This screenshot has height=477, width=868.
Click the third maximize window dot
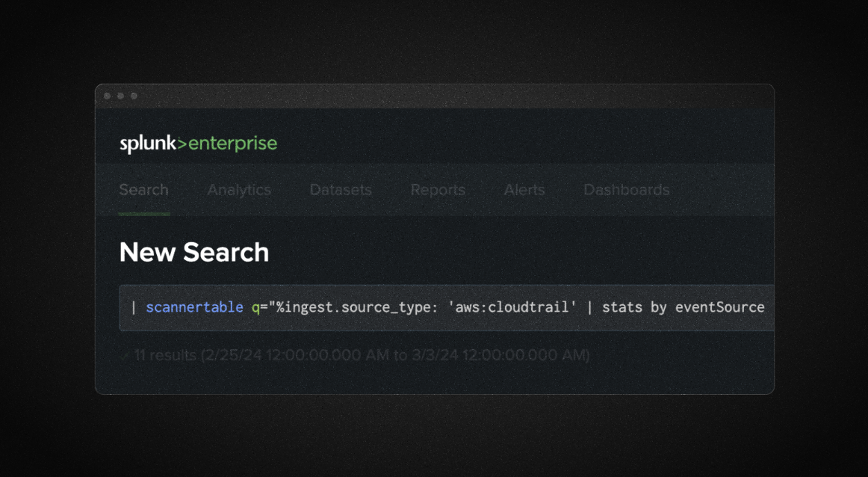134,96
